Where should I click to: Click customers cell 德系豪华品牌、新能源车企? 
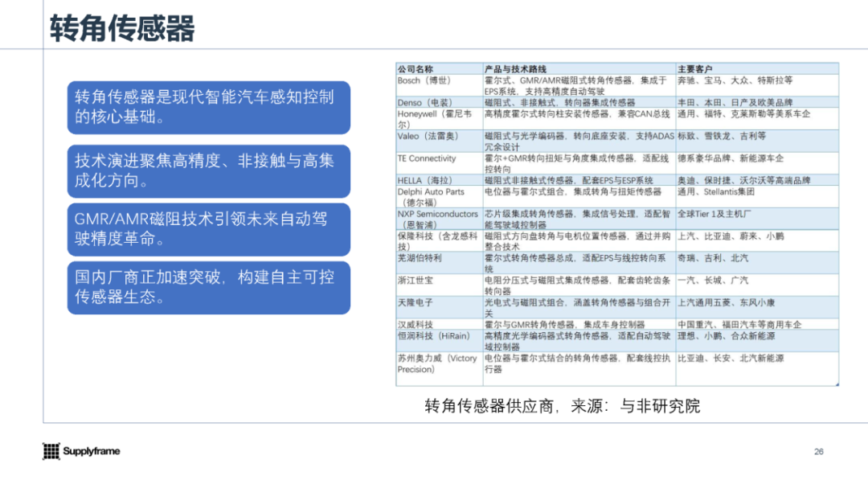757,163
